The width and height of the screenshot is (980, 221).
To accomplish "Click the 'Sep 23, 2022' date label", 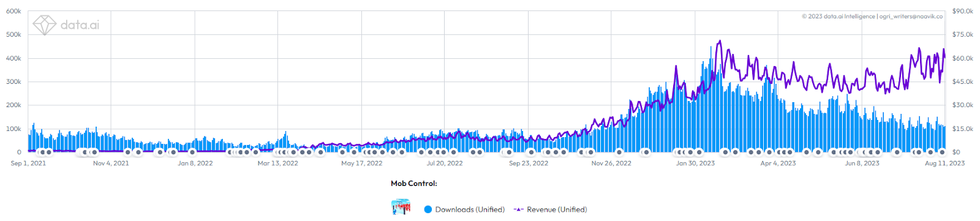I will tap(529, 163).
